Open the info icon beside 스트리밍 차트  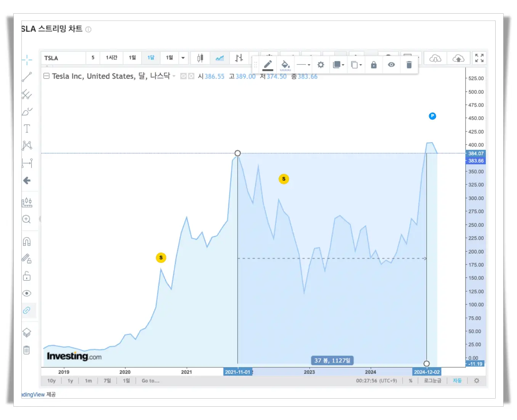coord(88,29)
